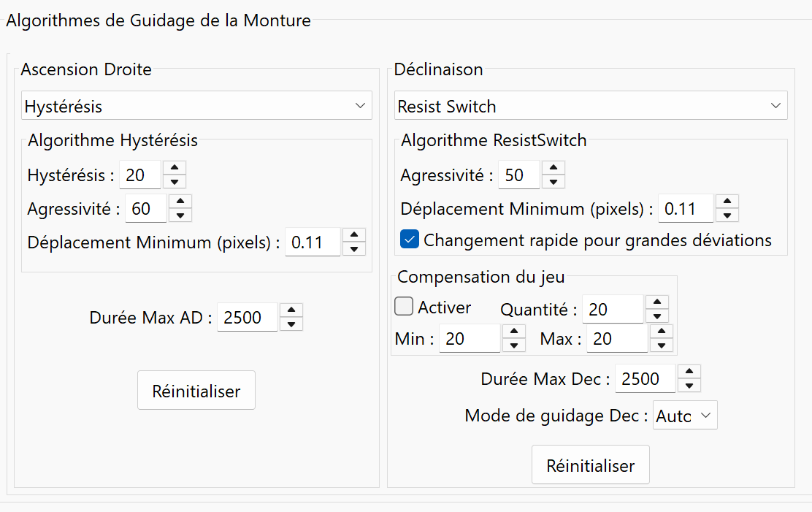Image resolution: width=812 pixels, height=512 pixels.
Task: Uncheck Changement rapide pour grandes déviations
Action: pos(410,240)
